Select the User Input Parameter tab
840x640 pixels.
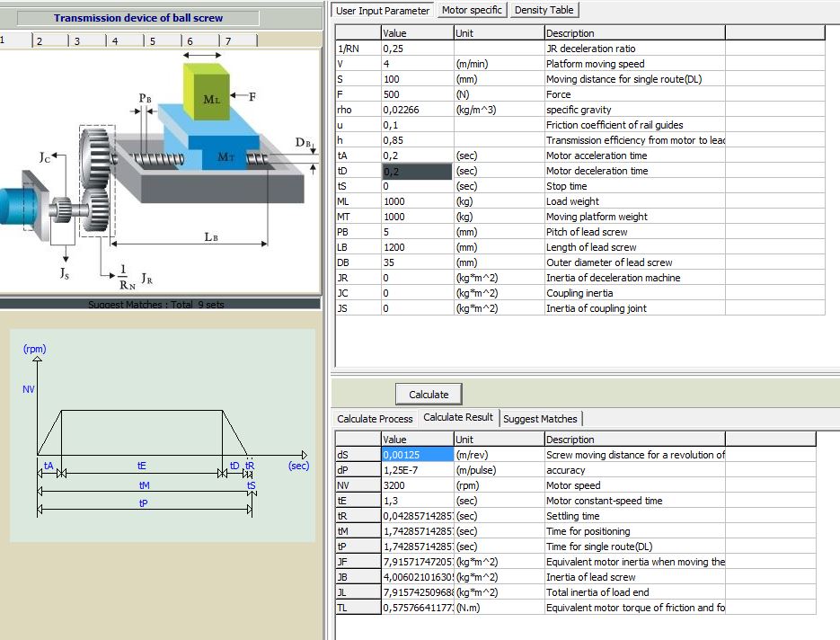tap(383, 11)
